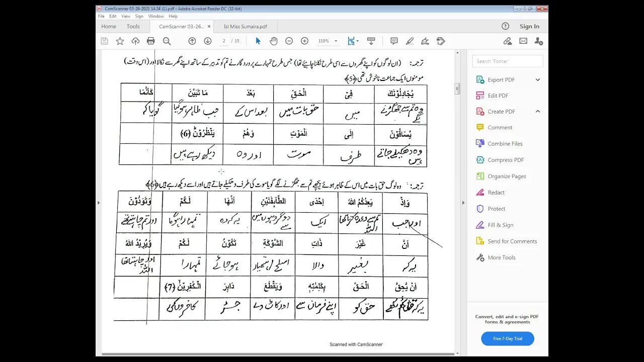Click the add people share icon
This screenshot has height=362, width=644.
[539, 41]
